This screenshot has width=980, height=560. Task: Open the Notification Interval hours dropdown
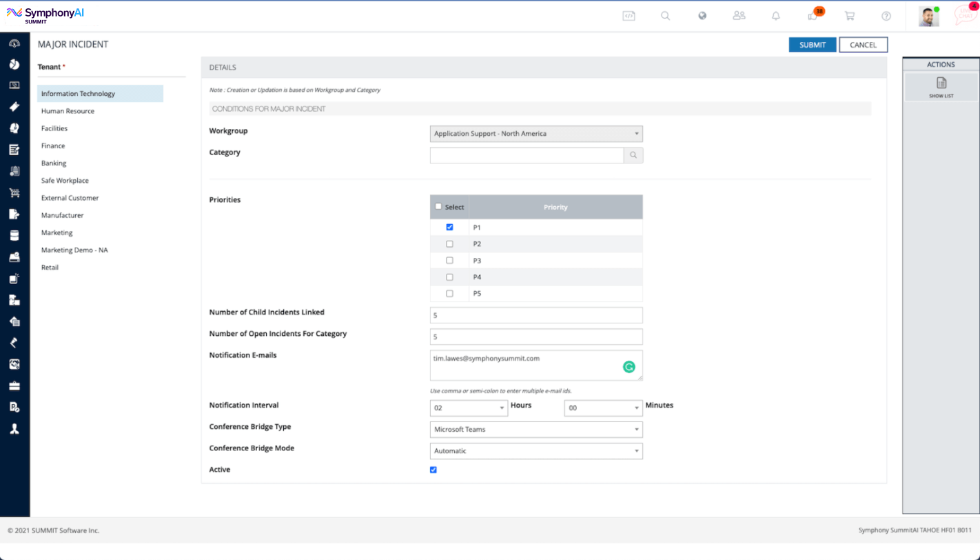(x=469, y=408)
